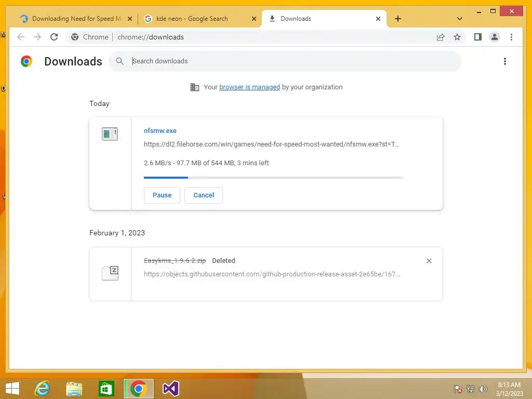Open the Chrome side panel

478,37
